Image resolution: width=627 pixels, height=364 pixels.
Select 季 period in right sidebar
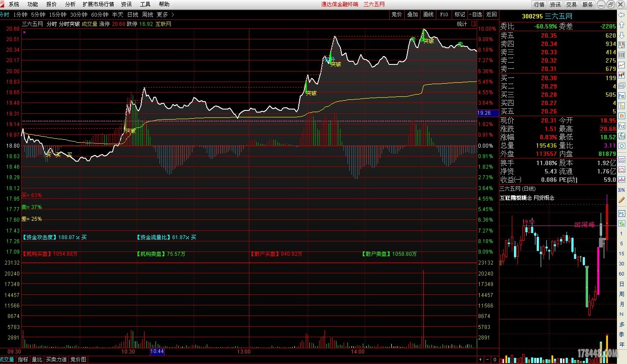coord(621,334)
